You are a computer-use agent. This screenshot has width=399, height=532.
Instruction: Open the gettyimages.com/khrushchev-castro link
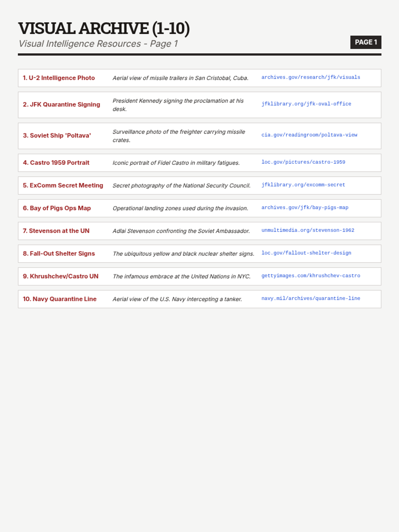pyautogui.click(x=311, y=276)
